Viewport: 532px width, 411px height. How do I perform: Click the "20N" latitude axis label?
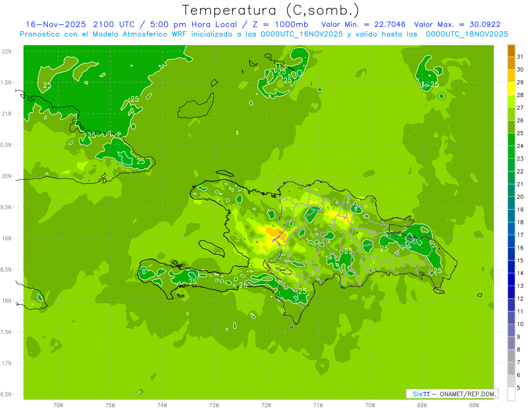(x=7, y=176)
